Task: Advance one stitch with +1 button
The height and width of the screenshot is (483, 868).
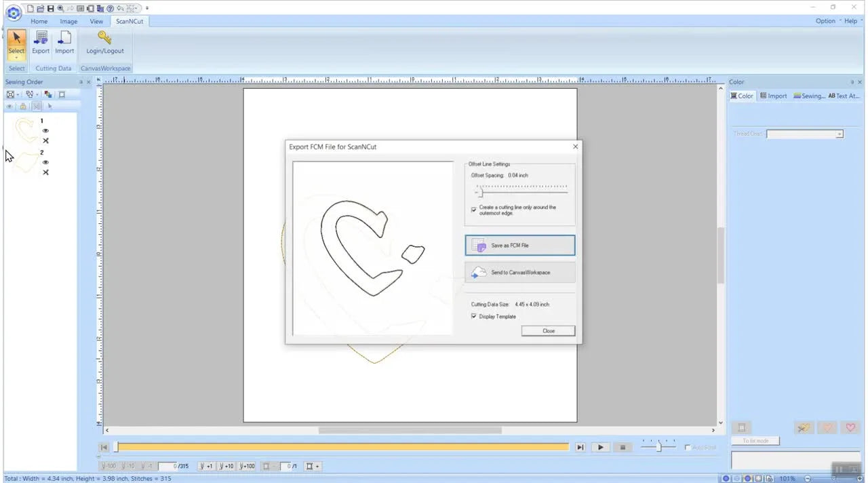Action: [x=207, y=466]
